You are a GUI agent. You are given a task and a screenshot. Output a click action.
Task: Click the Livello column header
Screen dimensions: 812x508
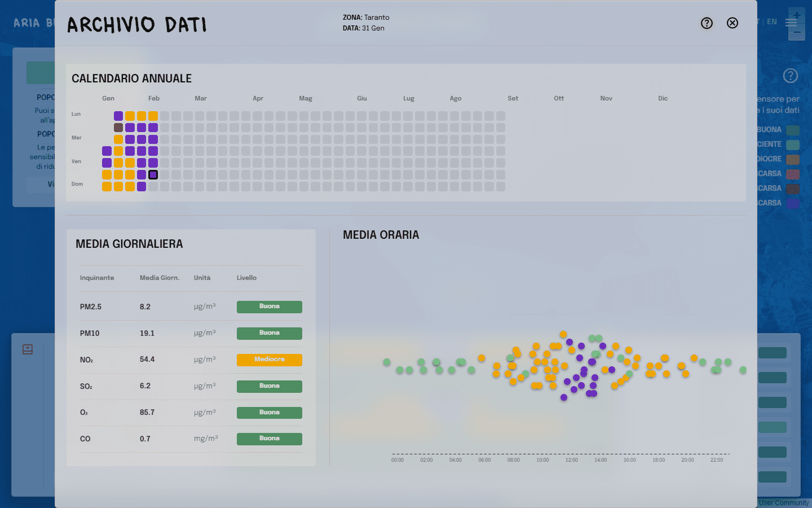point(246,278)
